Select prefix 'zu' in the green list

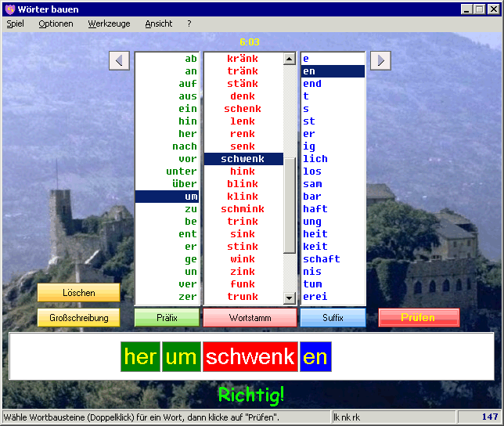click(x=167, y=209)
